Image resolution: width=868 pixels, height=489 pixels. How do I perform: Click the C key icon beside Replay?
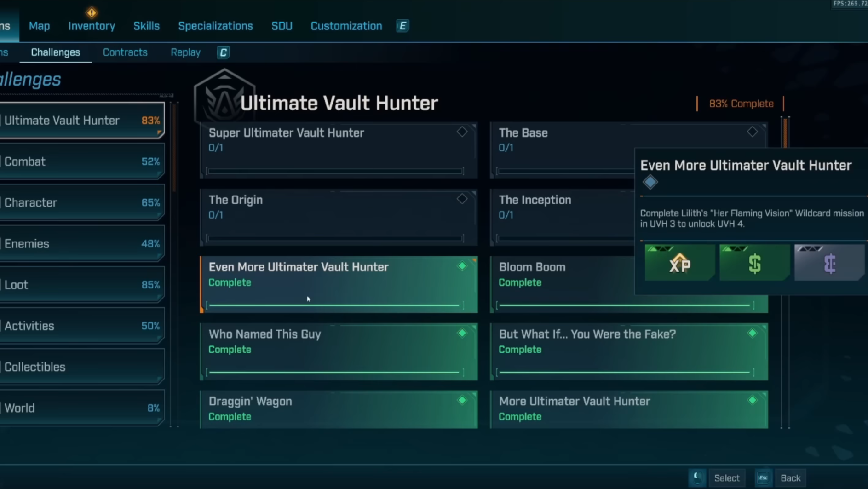click(223, 52)
